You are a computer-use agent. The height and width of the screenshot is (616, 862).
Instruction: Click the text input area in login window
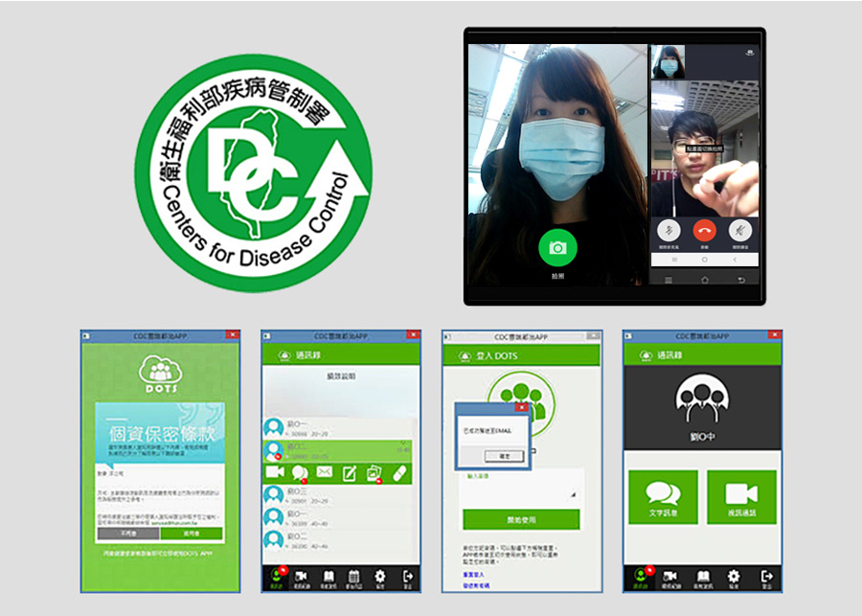(x=521, y=488)
